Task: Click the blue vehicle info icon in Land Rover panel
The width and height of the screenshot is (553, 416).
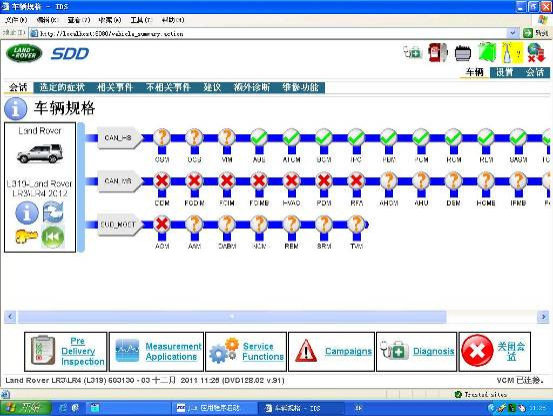Action: [x=27, y=213]
